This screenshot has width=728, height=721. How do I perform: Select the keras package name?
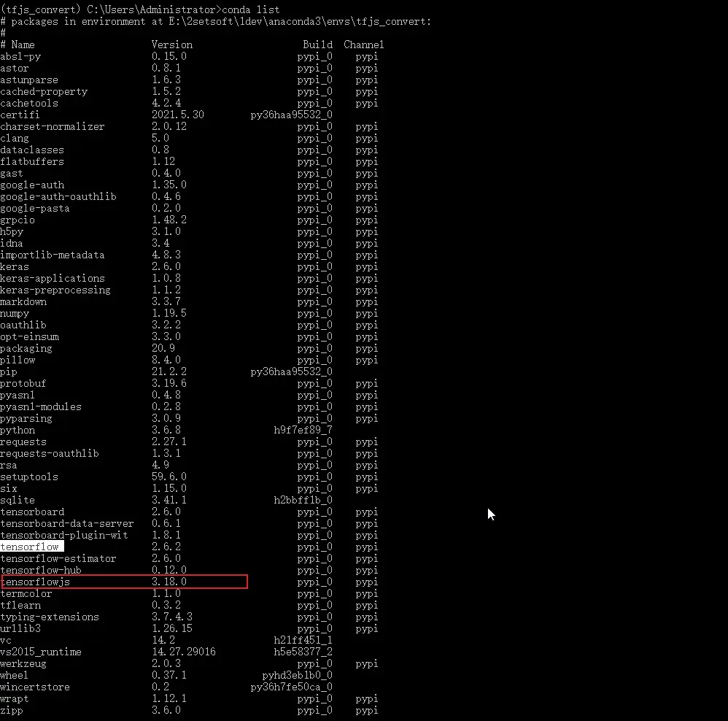click(x=15, y=266)
